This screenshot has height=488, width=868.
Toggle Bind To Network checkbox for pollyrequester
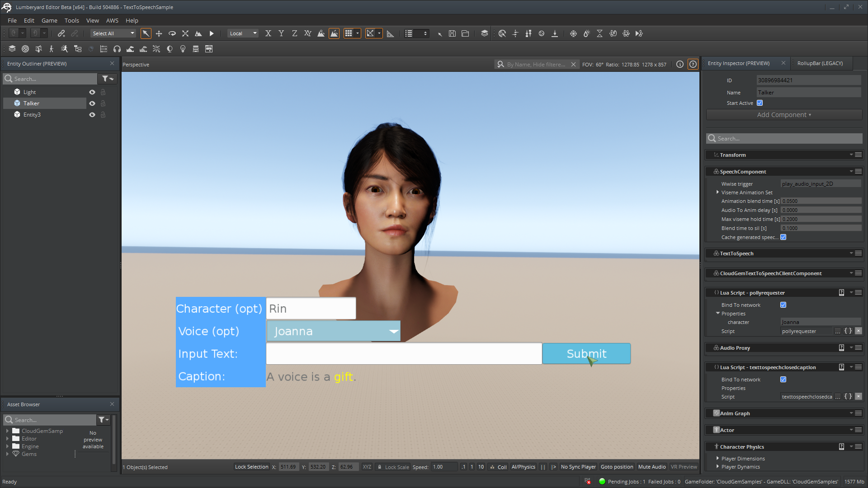[x=784, y=305]
